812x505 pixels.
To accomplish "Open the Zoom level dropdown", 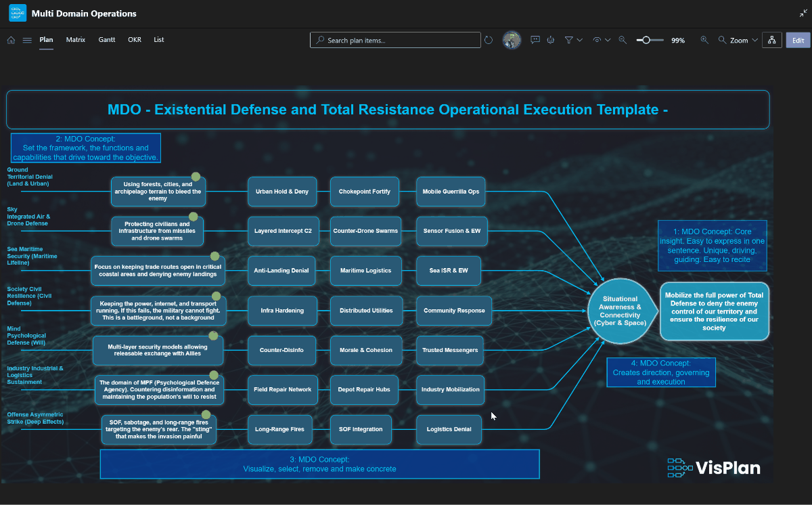I will 738,40.
